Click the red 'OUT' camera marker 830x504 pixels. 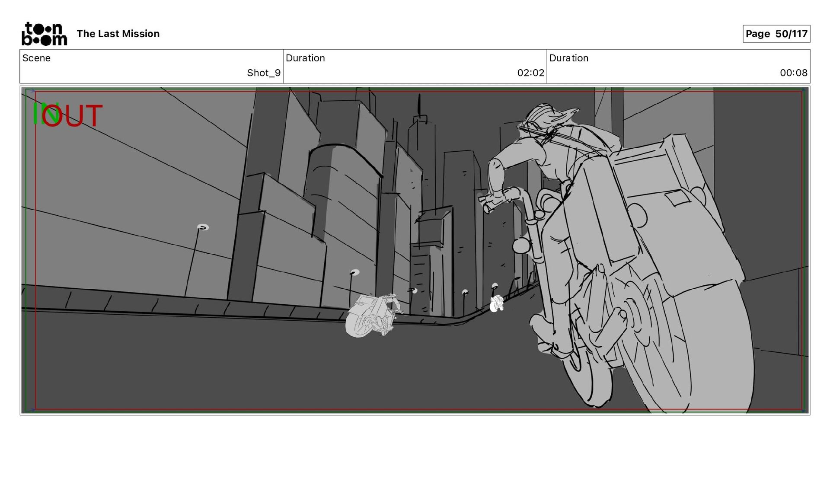[73, 116]
